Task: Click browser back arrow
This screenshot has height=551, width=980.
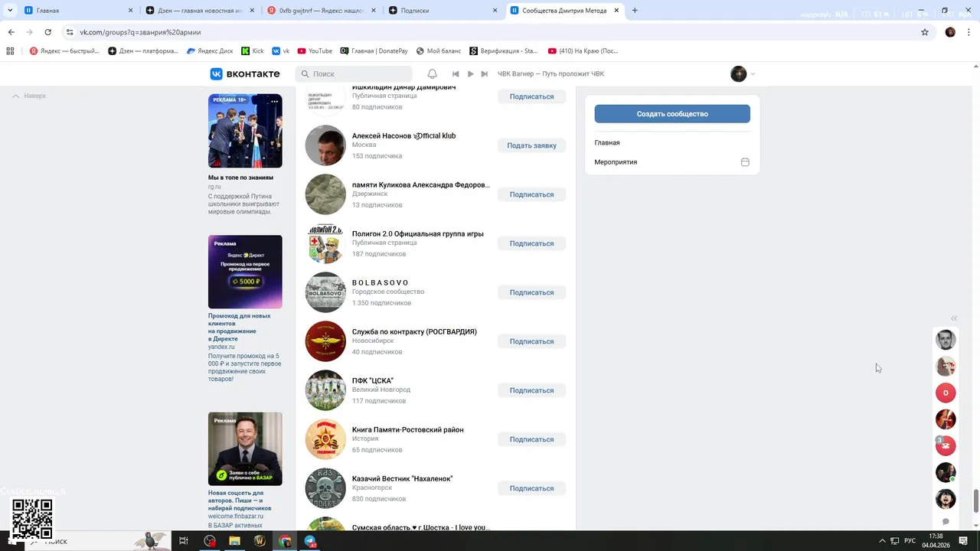Action: (11, 32)
